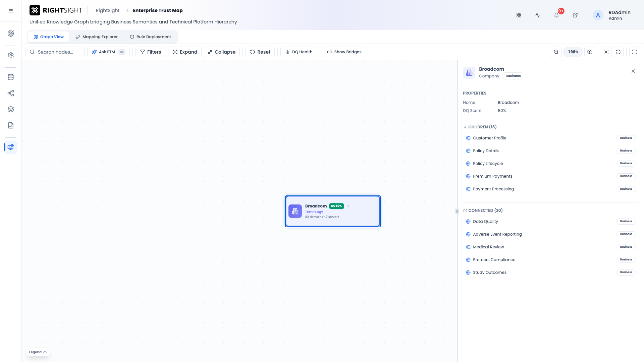Open the Filters dropdown
644x362 pixels.
(x=150, y=52)
